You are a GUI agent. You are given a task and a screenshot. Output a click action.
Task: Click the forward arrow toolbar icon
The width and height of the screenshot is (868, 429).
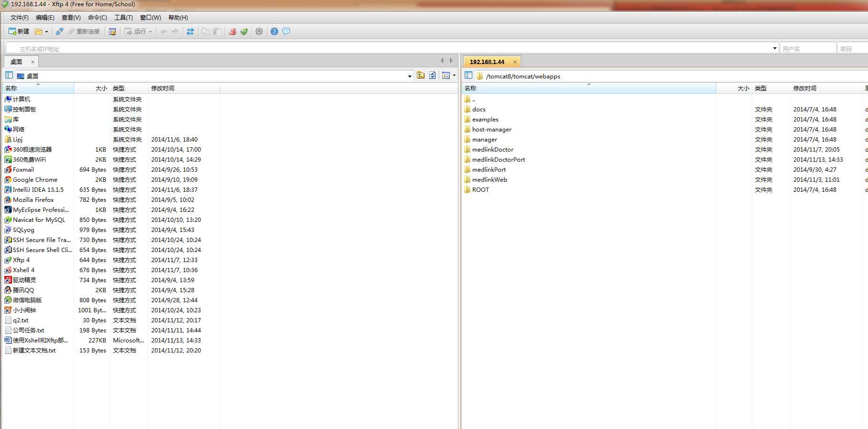(x=175, y=32)
